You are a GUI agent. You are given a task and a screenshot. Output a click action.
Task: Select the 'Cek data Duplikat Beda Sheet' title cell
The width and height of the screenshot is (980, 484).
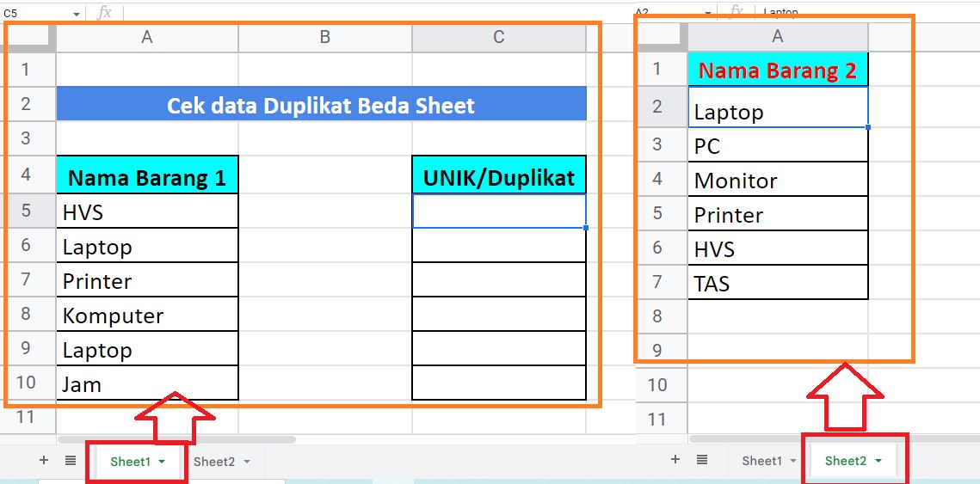pos(321,104)
